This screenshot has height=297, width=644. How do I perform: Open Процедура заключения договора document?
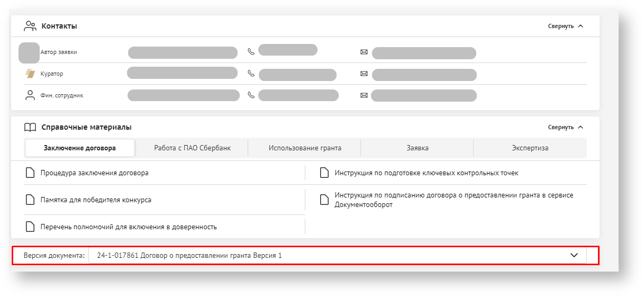(x=94, y=173)
